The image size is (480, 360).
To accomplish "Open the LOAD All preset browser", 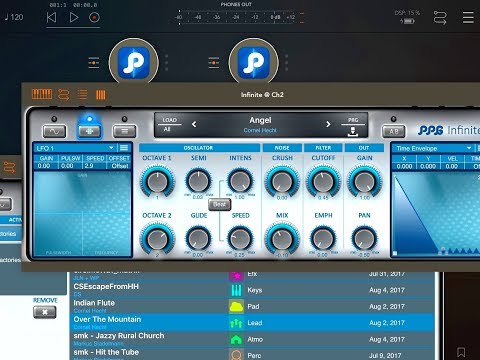I will pyautogui.click(x=169, y=124).
